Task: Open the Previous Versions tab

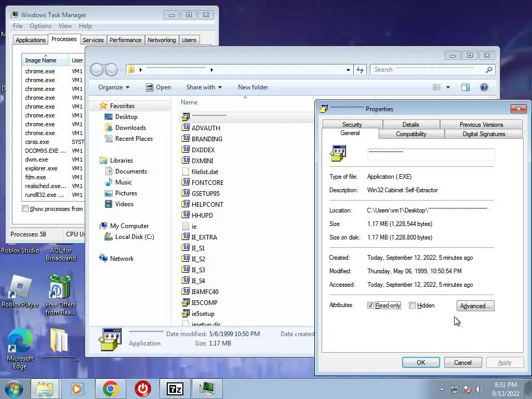Action: (x=481, y=125)
